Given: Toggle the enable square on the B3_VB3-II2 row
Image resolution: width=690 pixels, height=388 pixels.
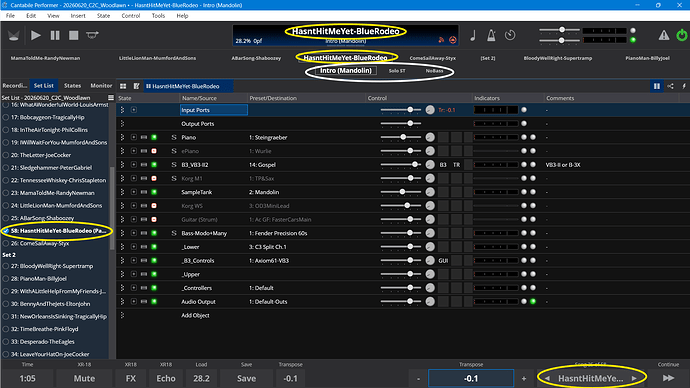Looking at the screenshot, I should 154,165.
